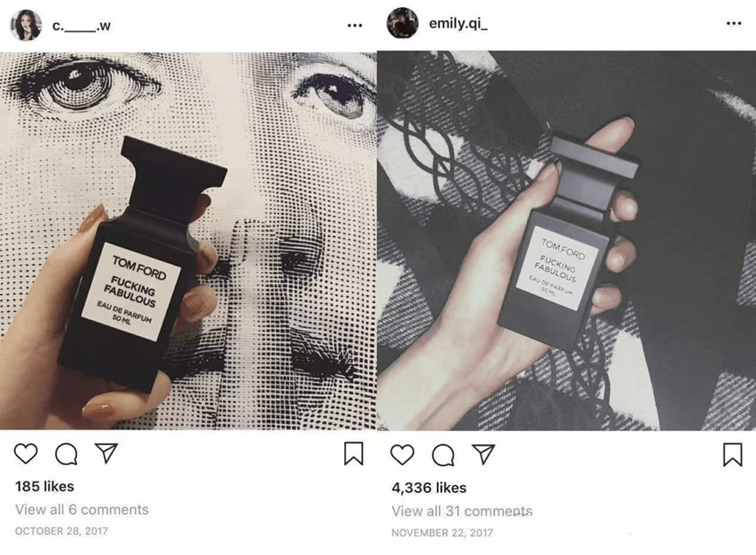Like the emily.qi_ perfume post
The width and height of the screenshot is (756, 555).
(402, 454)
